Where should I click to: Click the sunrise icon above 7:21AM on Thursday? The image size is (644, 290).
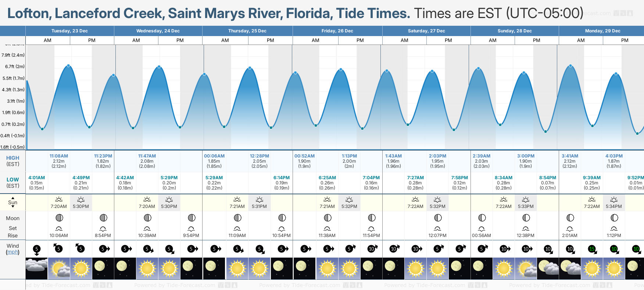pos(237,199)
